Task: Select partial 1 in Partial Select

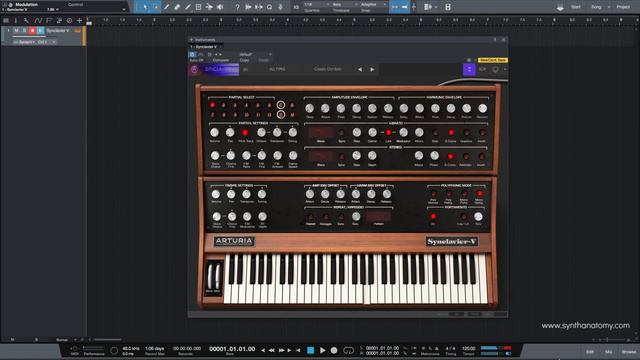Action: [212, 105]
